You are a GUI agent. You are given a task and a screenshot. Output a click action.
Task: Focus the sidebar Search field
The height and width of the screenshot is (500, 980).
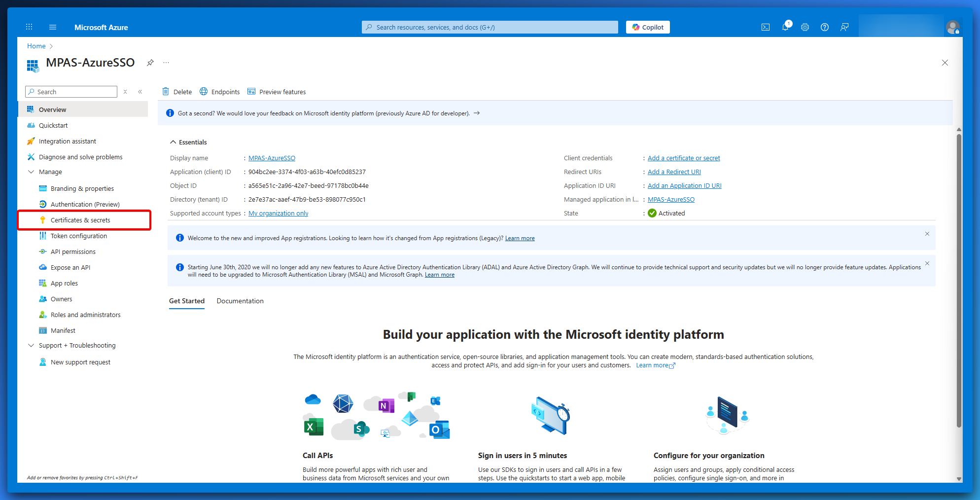coord(71,92)
